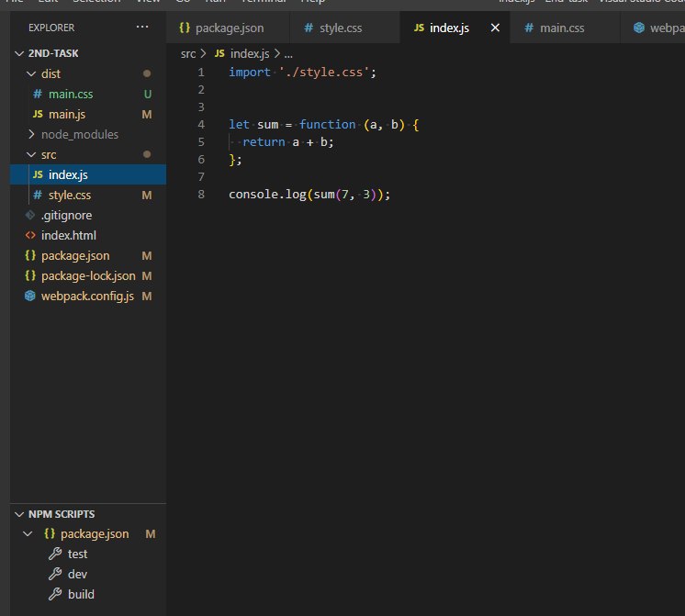This screenshot has width=685, height=616.
Task: Click the webpack cube icon in explorer
Action: 29,296
